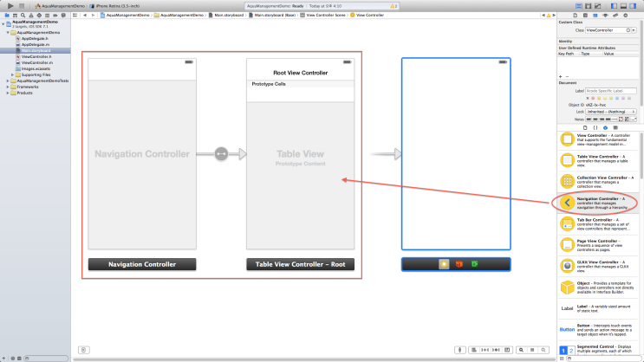This screenshot has width=644, height=362.
Task: Click the Run (play) button
Action: click(10, 6)
